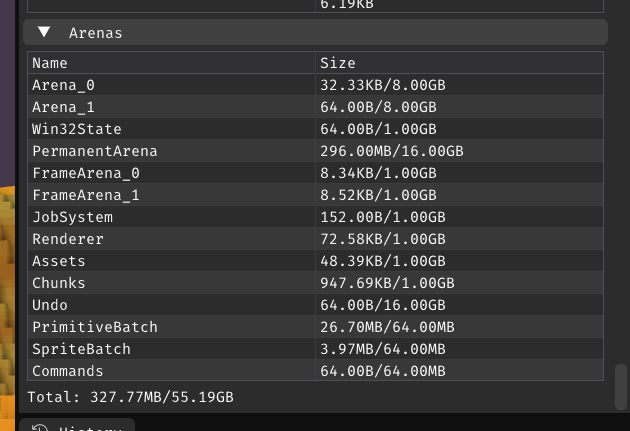Image resolution: width=630 pixels, height=431 pixels.
Task: Click the 8.52KB/1.00GB size value
Action: coord(378,195)
